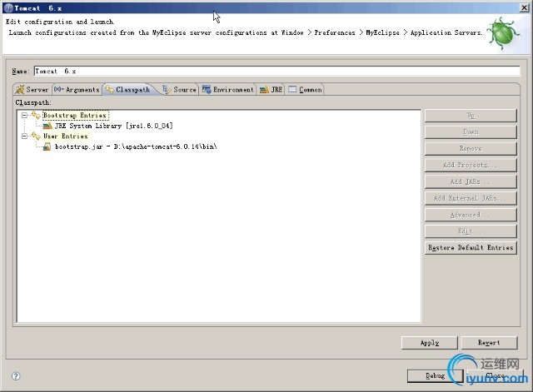Collapse the Bootstrap Entries node
533x392 pixels.
click(24, 116)
